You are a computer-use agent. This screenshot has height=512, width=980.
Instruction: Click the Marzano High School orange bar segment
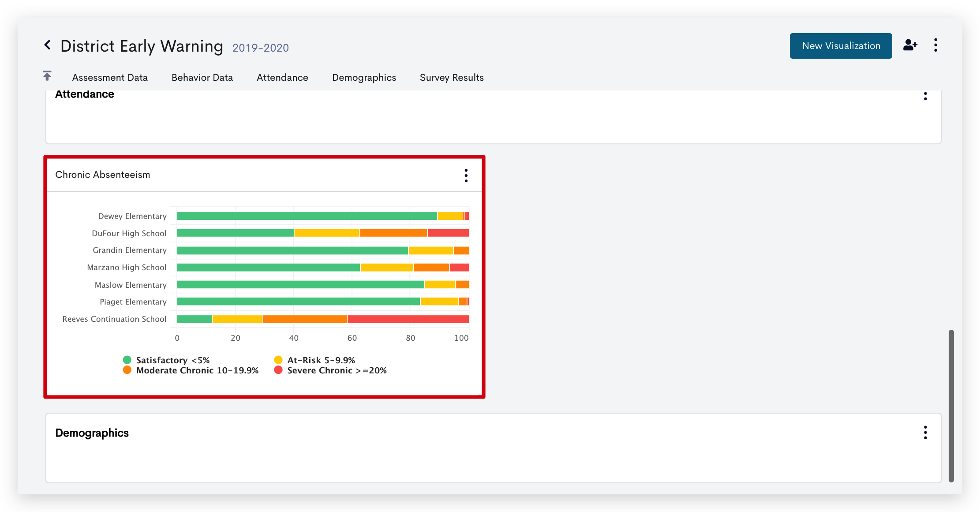pos(431,267)
